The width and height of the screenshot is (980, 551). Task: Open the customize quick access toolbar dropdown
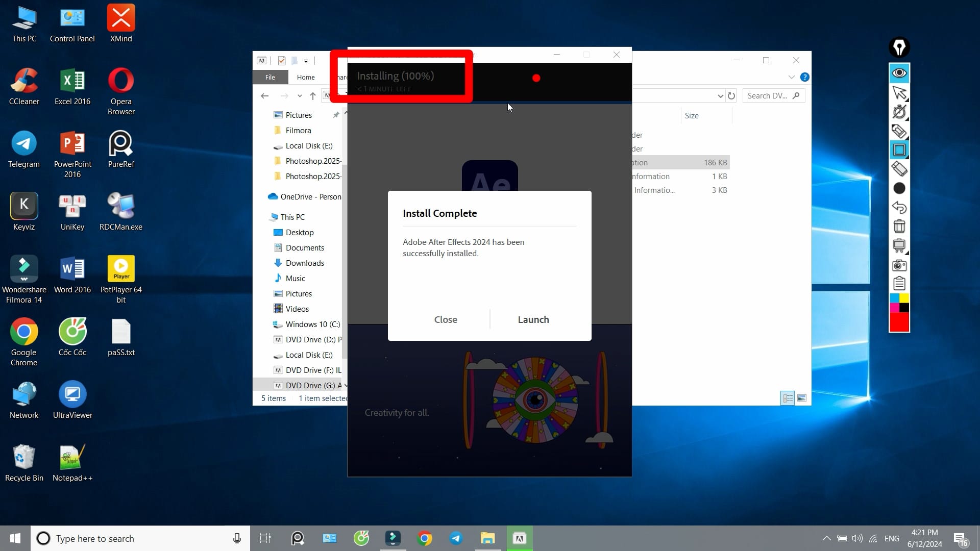(306, 61)
